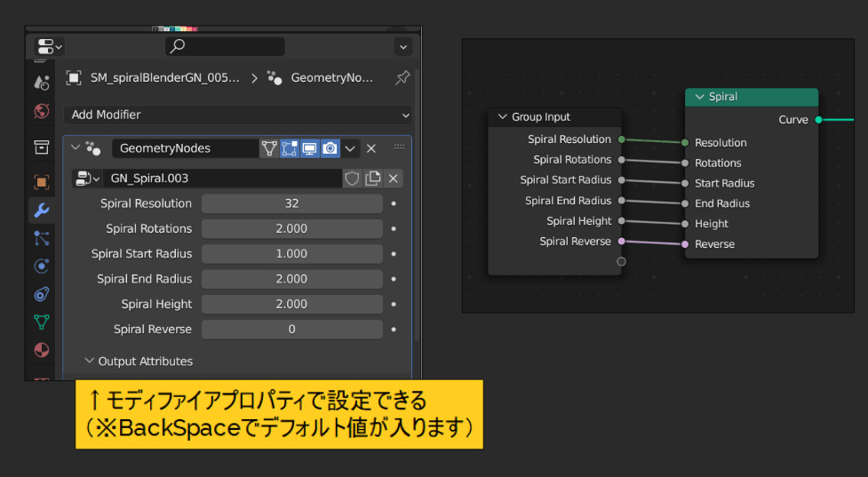Open the Add Modifier dropdown

click(x=238, y=115)
